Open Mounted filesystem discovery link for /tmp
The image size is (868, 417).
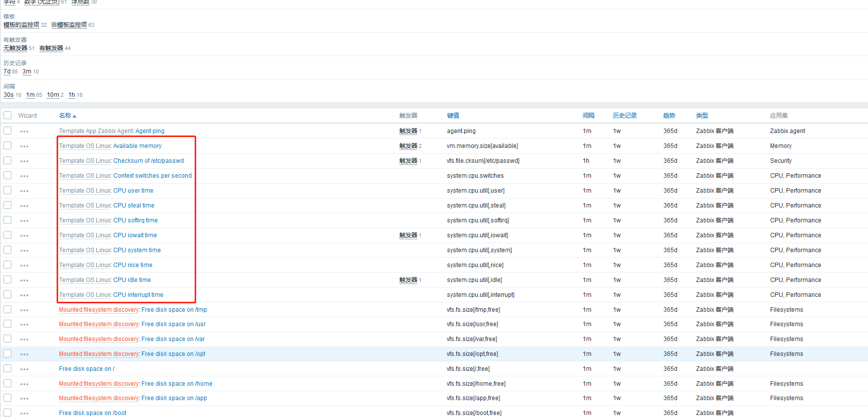click(99, 310)
